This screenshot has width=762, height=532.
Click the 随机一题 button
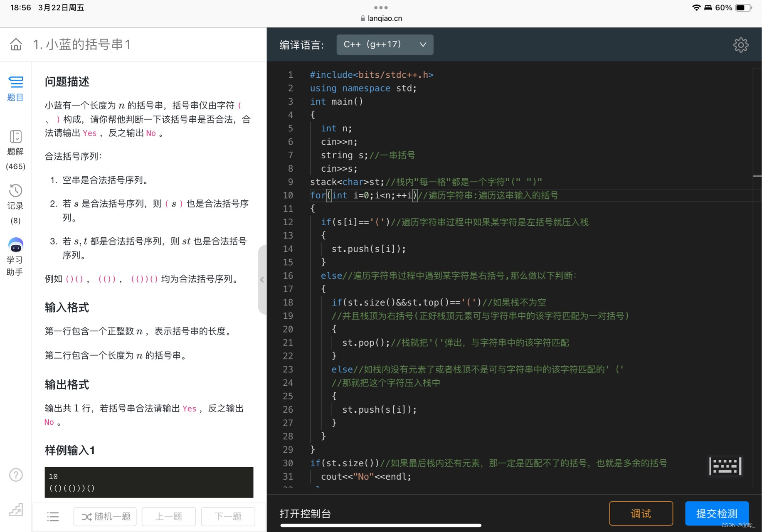pyautogui.click(x=105, y=517)
